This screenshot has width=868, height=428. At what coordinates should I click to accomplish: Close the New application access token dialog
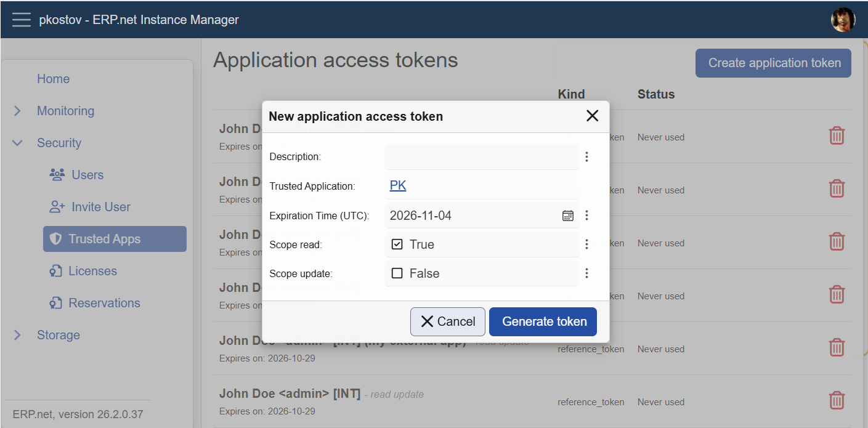[x=592, y=116]
